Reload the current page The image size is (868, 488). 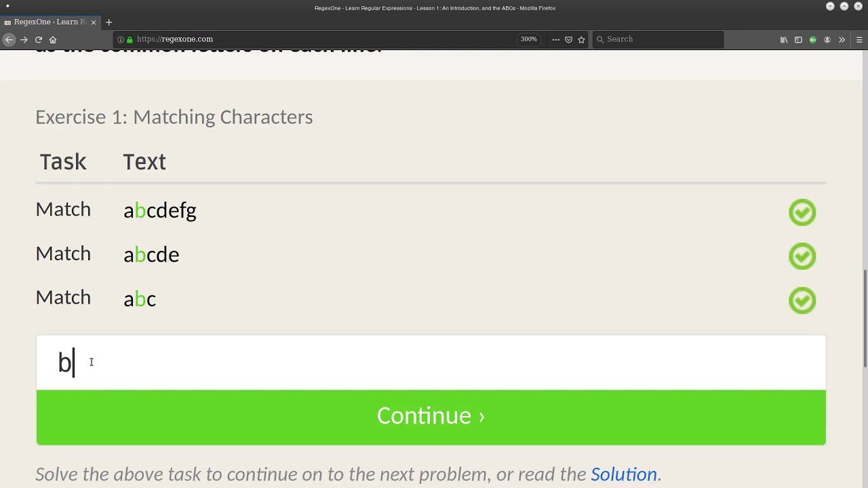[39, 39]
